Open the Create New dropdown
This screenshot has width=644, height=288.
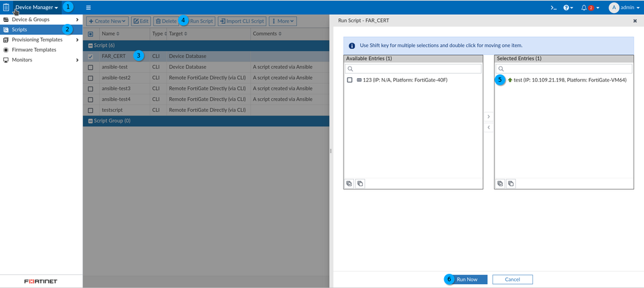coord(107,21)
